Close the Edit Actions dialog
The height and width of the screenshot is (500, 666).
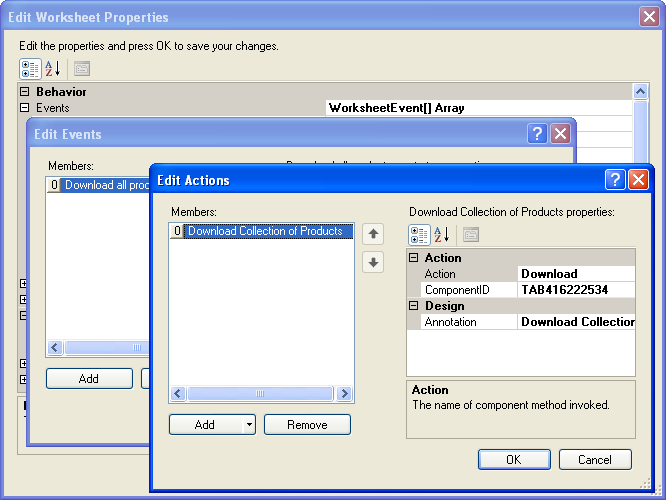[638, 180]
